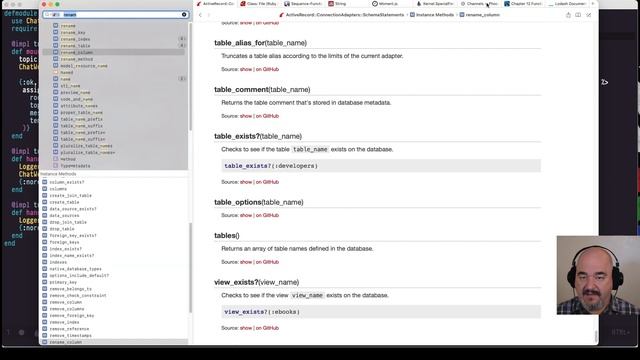Click the method icon beside data_sources
Image resolution: width=640 pixels, height=360 pixels.
click(x=44, y=216)
